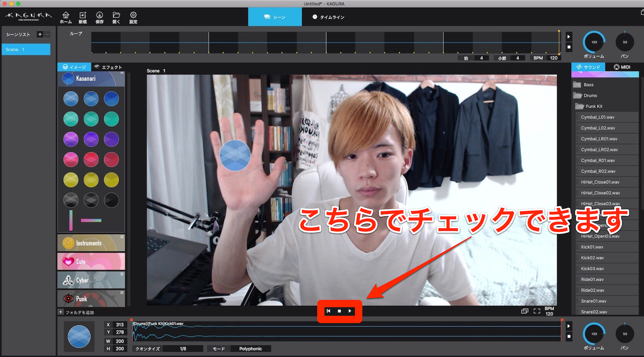The image size is (644, 357).
Task: Click フォルダを追加 add folder button
Action: click(76, 312)
